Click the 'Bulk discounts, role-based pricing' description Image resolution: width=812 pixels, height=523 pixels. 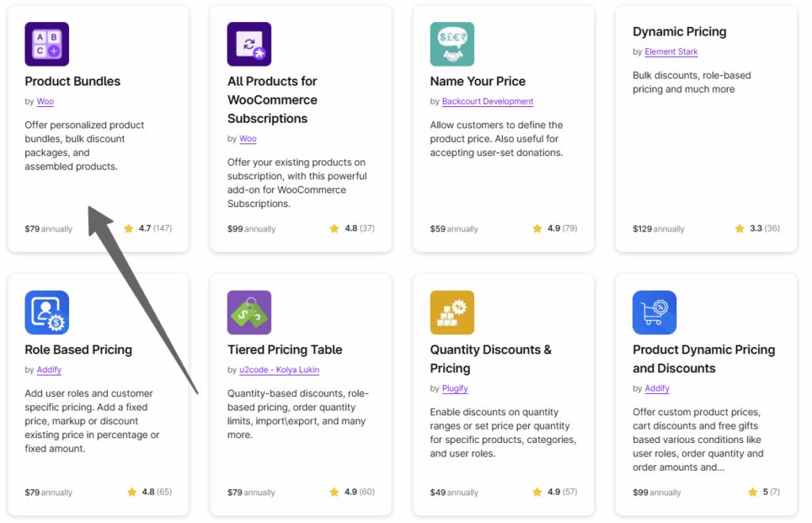(691, 82)
